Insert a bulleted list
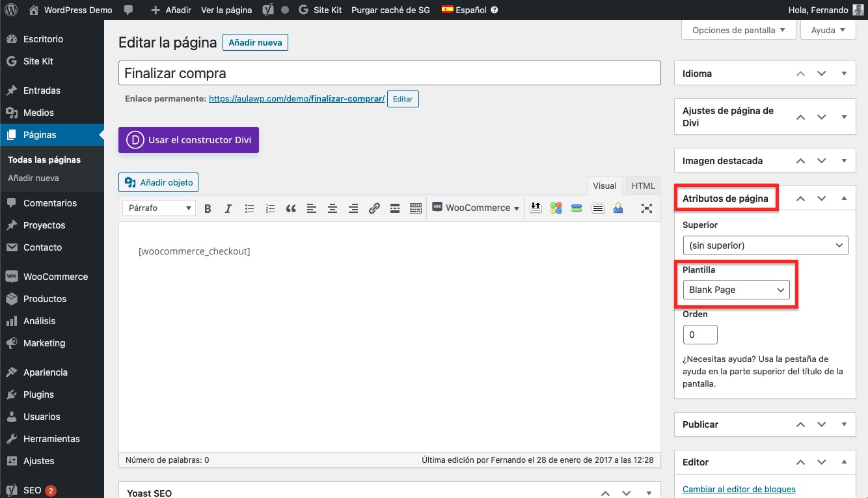The height and width of the screenshot is (498, 868). 249,208
